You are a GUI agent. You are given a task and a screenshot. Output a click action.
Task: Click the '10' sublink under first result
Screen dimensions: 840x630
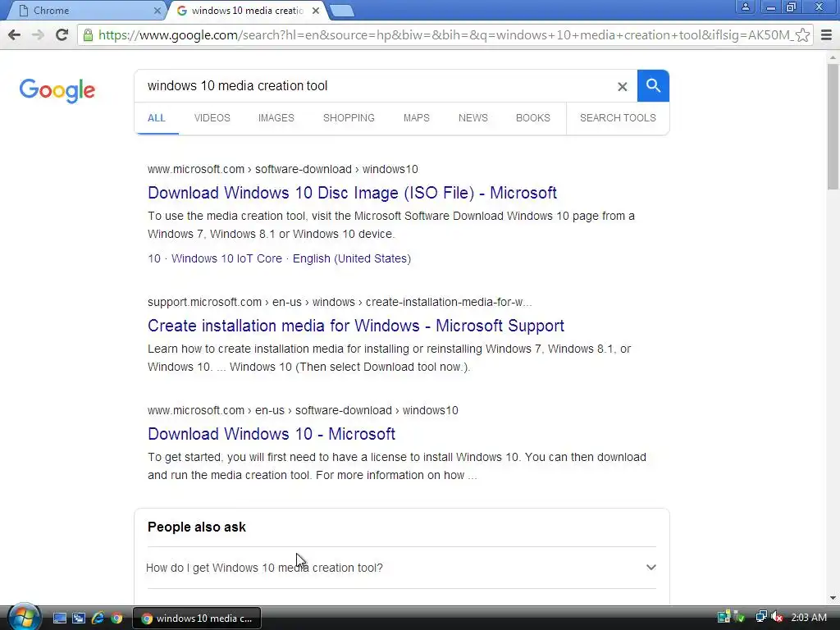tap(154, 258)
